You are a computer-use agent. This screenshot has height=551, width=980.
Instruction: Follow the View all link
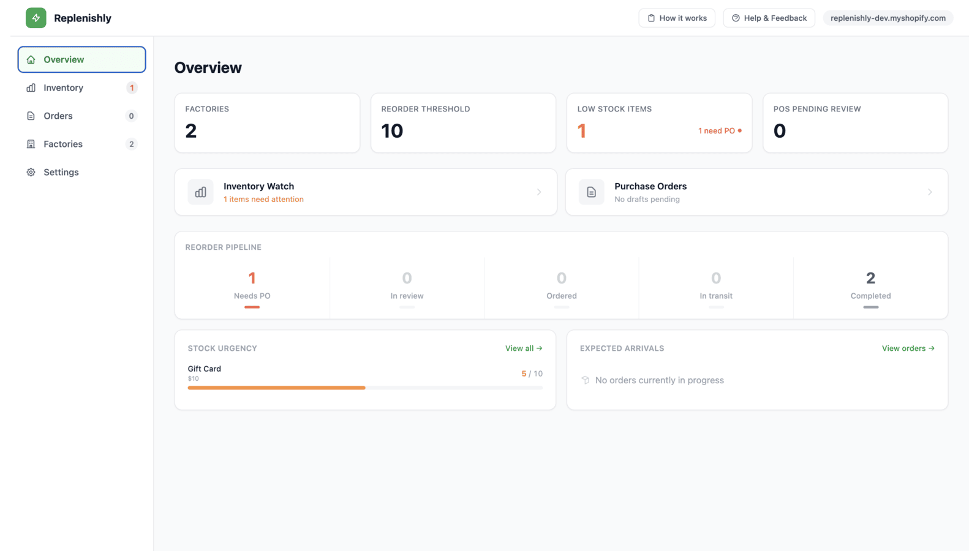[x=524, y=348]
